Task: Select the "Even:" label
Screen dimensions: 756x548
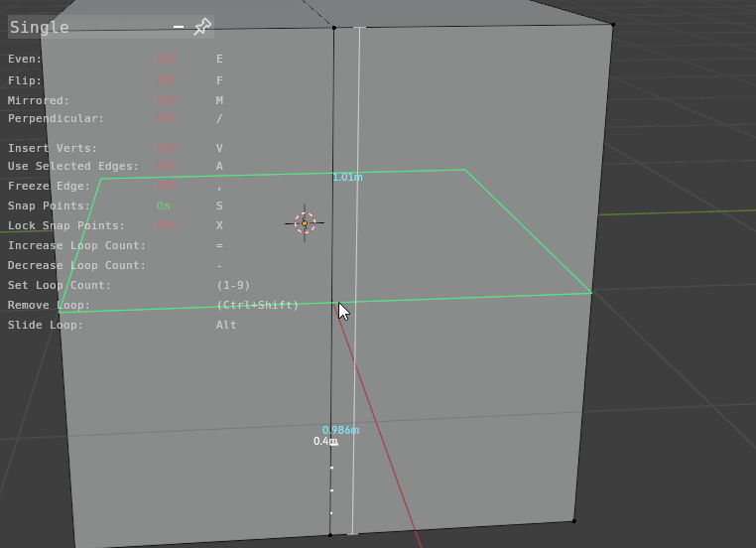Action: (25, 59)
